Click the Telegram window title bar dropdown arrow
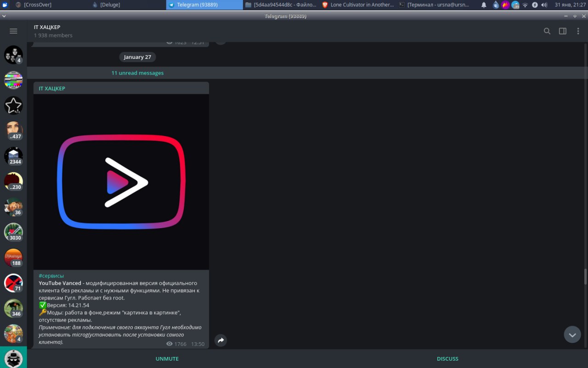The height and width of the screenshot is (368, 588). coord(4,16)
